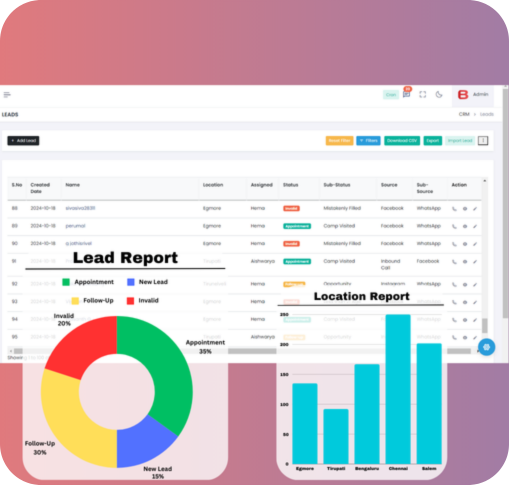Click Aishwarya assignee in row 91
The image size is (509, 485).
(x=263, y=261)
